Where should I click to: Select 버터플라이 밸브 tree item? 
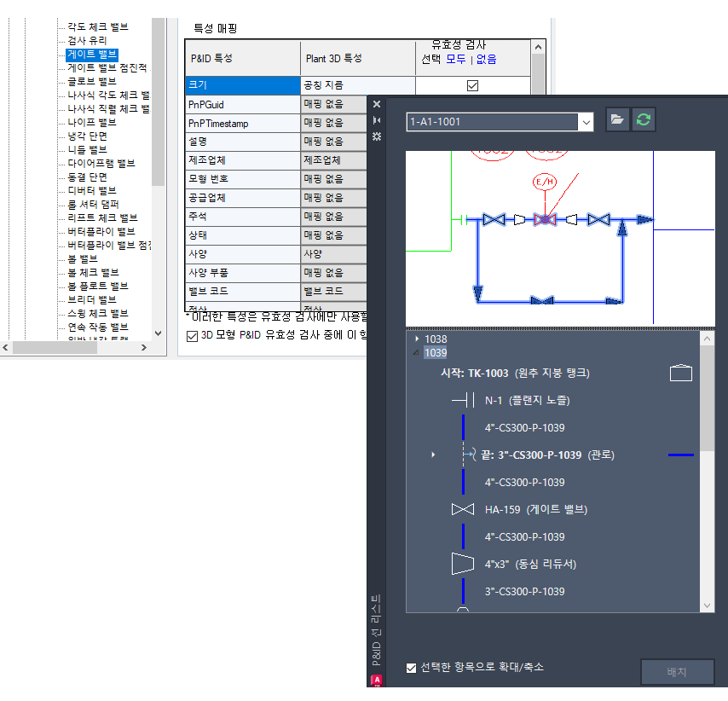pyautogui.click(x=101, y=232)
